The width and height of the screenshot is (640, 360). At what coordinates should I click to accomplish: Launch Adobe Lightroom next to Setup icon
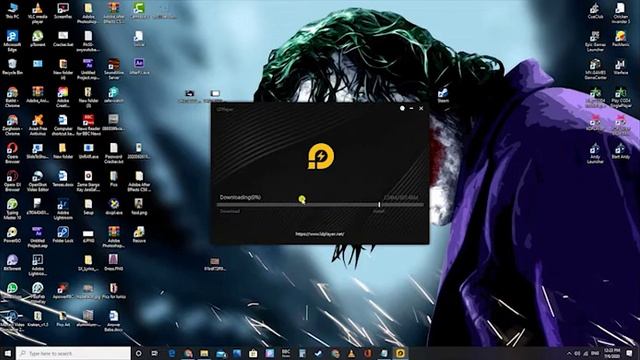[63, 209]
